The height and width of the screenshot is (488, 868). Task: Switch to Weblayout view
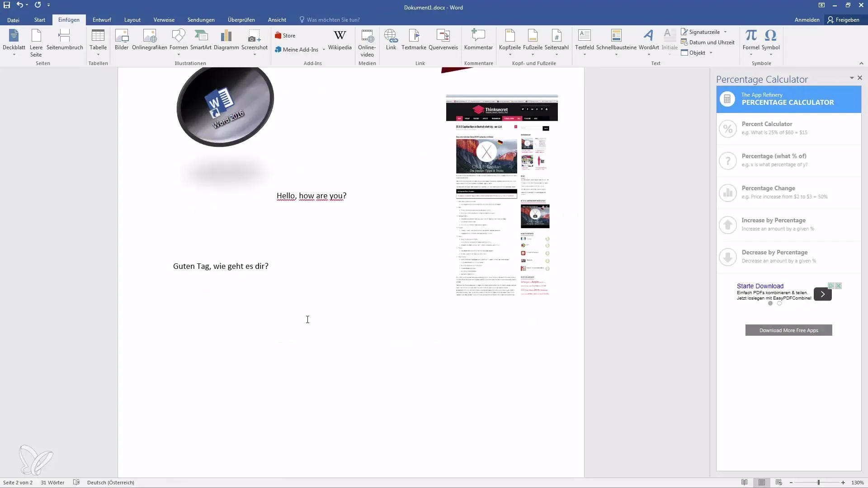pyautogui.click(x=778, y=483)
